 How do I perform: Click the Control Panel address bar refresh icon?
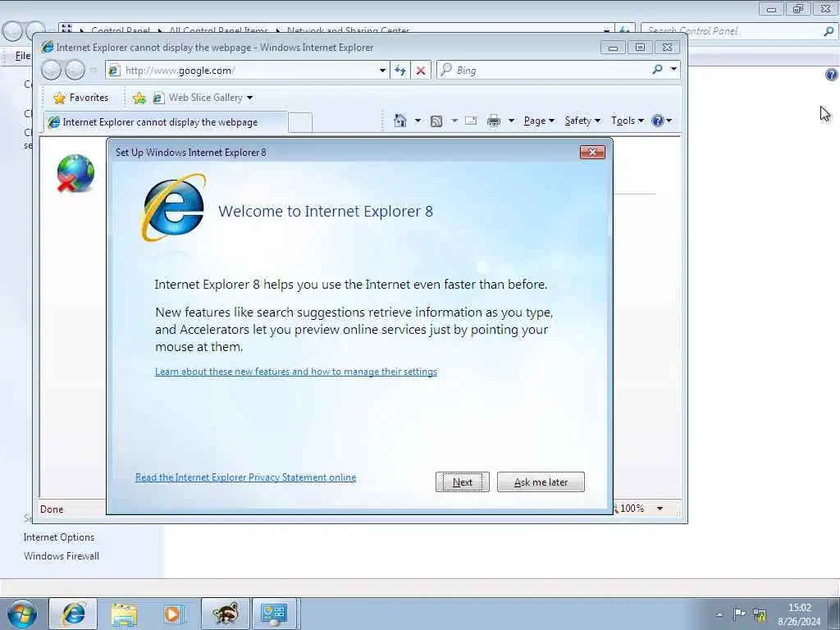click(624, 30)
